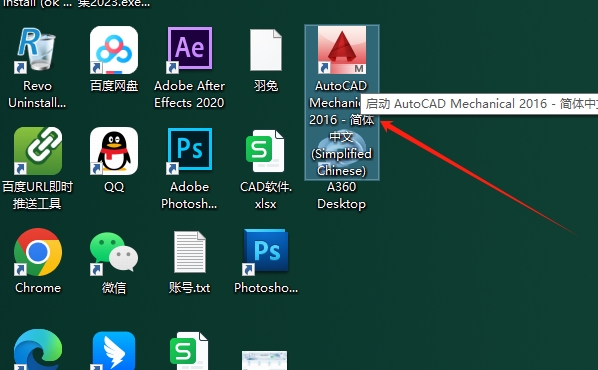Click the A360 Desktop label
This screenshot has width=598, height=370.
click(341, 195)
